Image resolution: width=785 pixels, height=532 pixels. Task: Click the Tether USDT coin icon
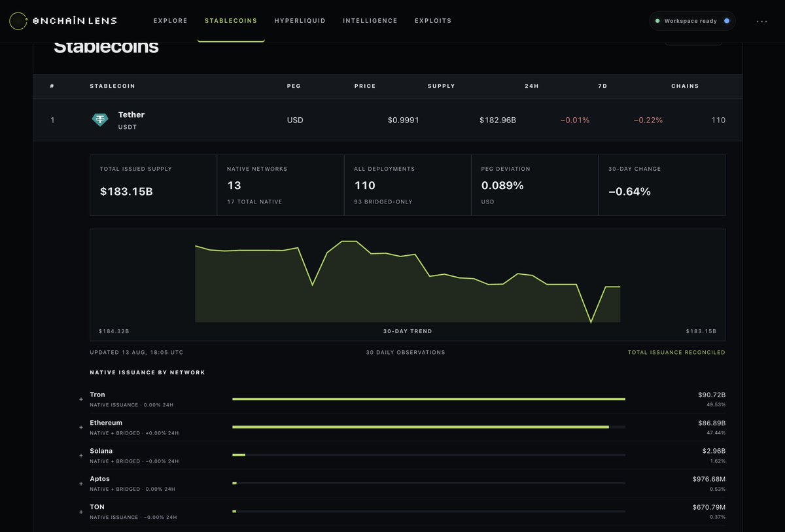coord(99,120)
